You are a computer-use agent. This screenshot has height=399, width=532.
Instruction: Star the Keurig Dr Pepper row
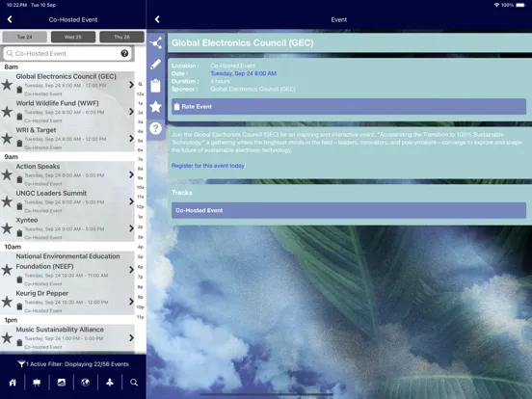coord(7,302)
